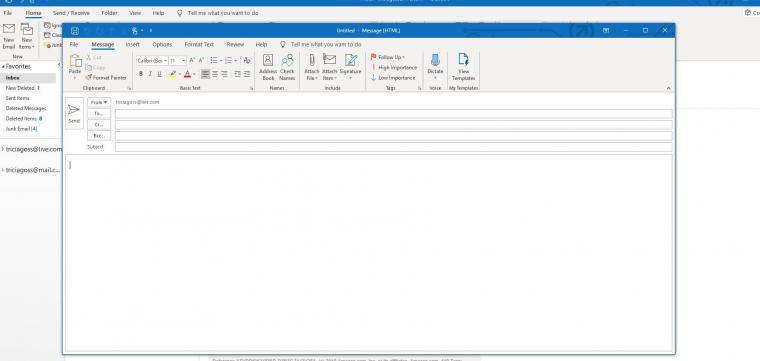This screenshot has width=760, height=361.
Task: Toggle italic formatting
Action: tap(150, 74)
